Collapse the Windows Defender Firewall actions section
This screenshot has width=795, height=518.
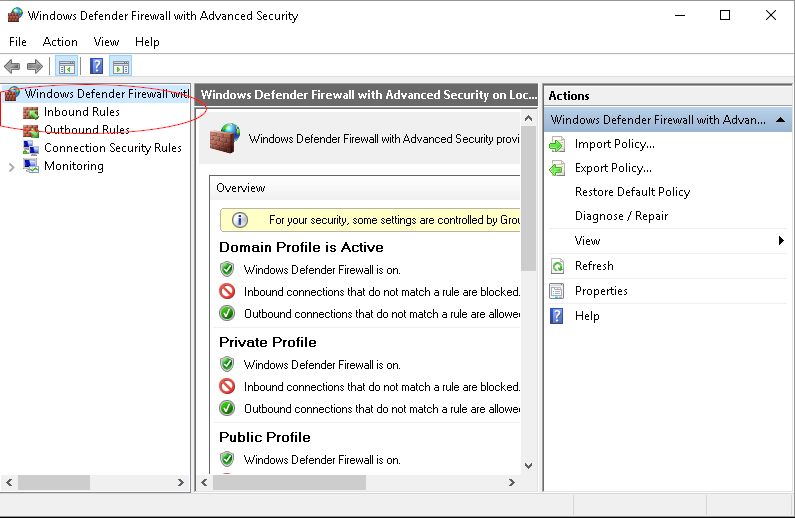coord(780,120)
